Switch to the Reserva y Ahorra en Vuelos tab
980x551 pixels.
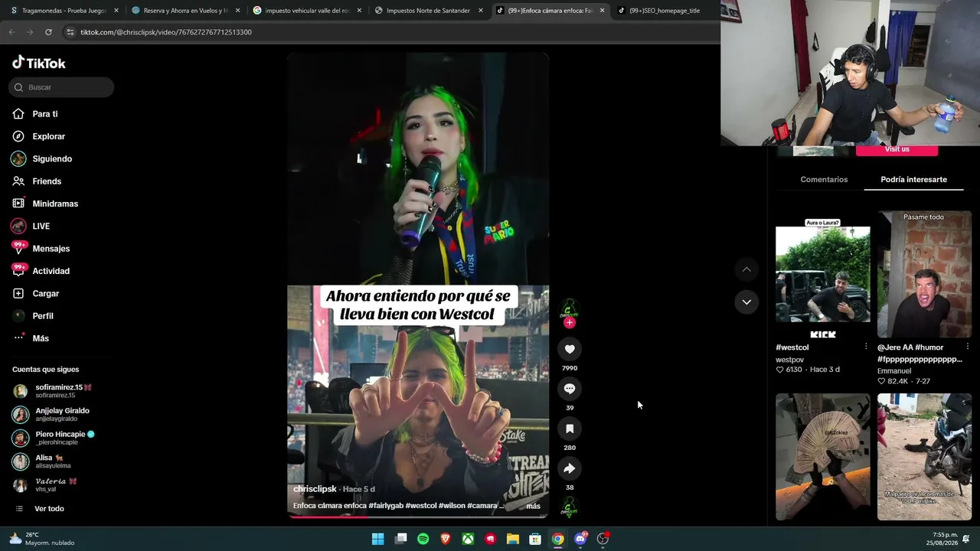(x=186, y=11)
